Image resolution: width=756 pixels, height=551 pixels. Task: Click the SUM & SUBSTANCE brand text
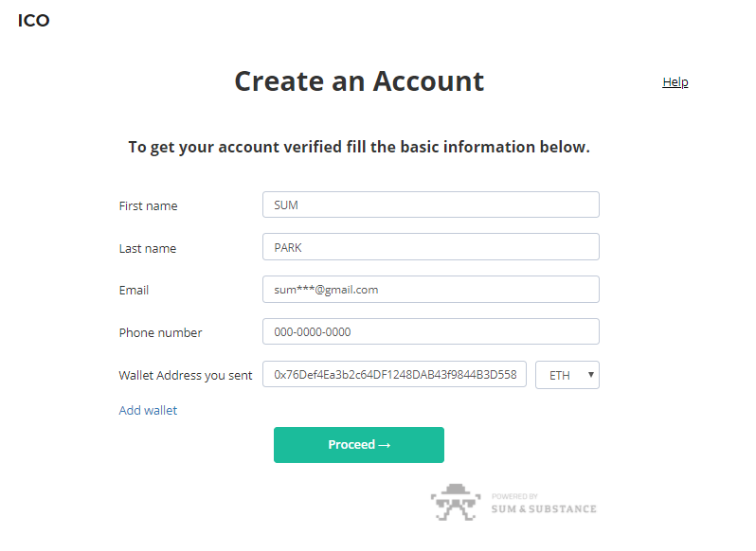(544, 509)
